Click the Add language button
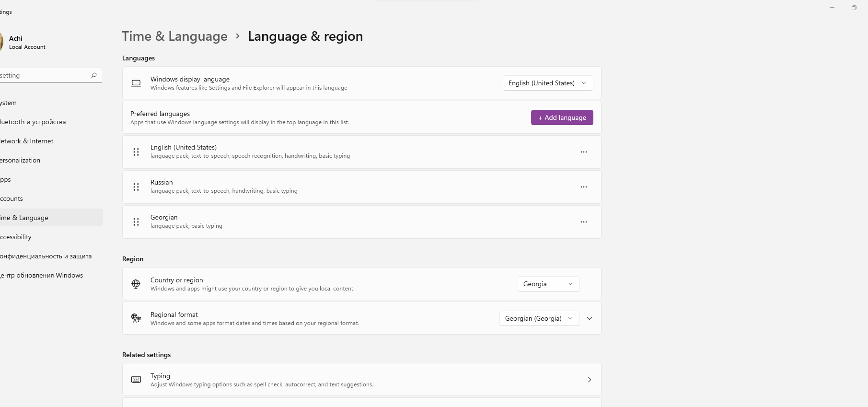Screen dimensions: 868x407 [562, 117]
